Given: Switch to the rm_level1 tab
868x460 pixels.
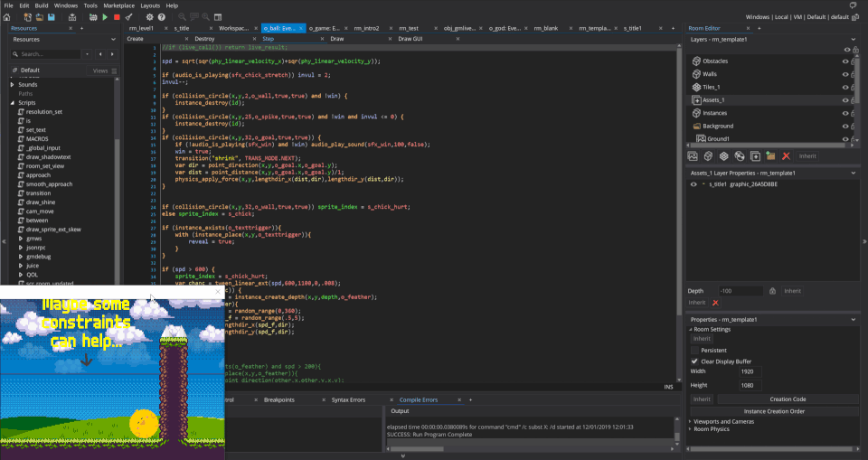Looking at the screenshot, I should 141,28.
